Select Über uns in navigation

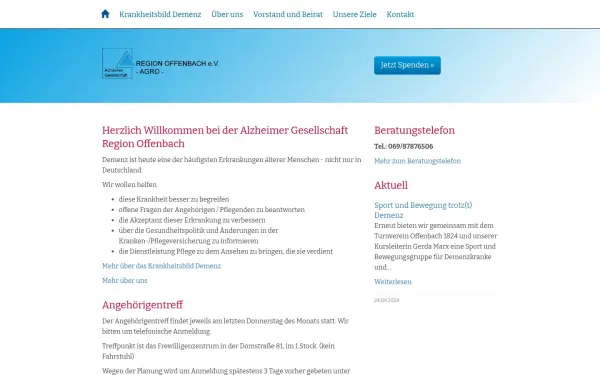[227, 14]
